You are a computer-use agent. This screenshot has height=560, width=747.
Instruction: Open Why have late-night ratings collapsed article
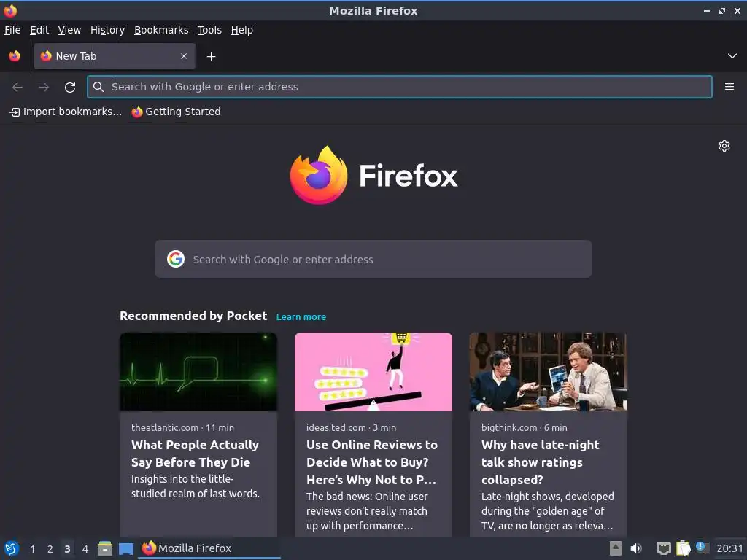(x=541, y=462)
